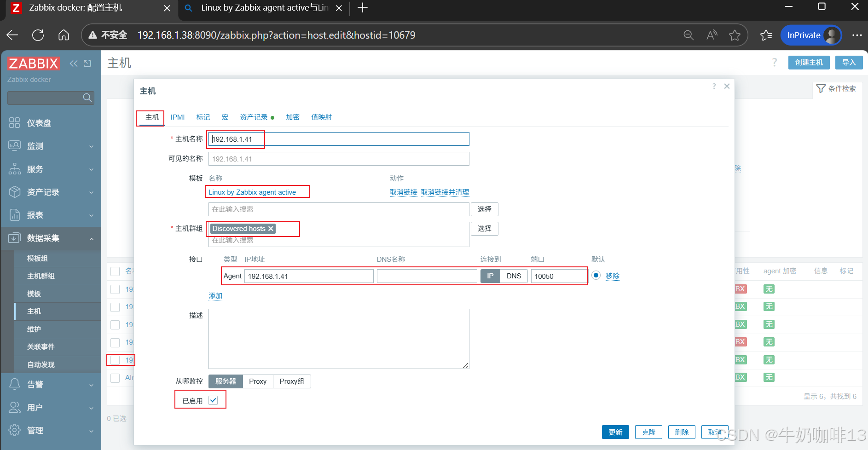
Task: Select the default interface radio button
Action: coord(596,275)
